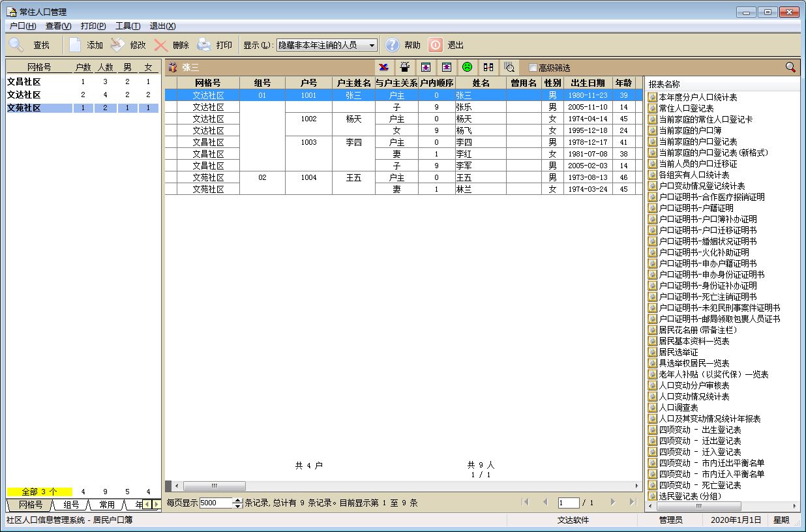The width and height of the screenshot is (806, 532).
Task: Click the binoculars icon beside the green face
Action: (488, 67)
